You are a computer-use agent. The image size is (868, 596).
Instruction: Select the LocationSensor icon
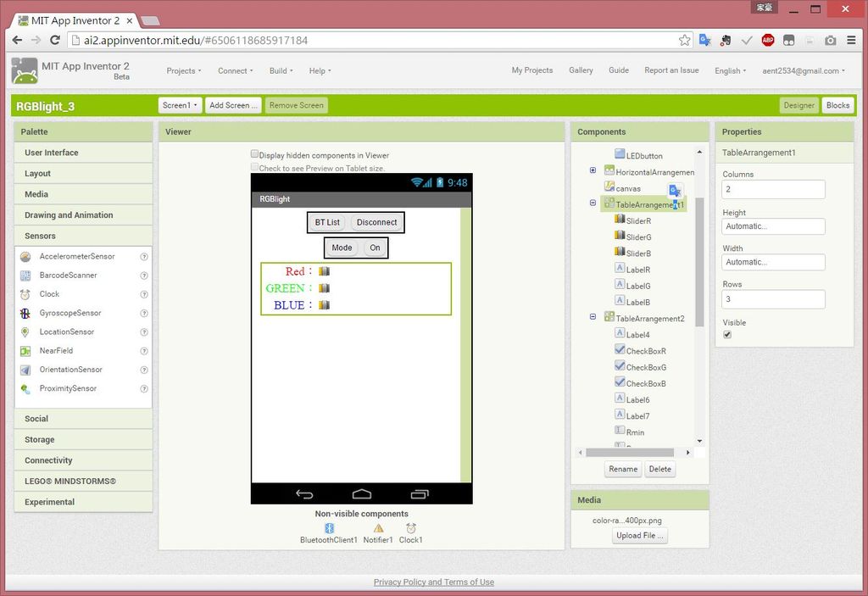tap(25, 332)
